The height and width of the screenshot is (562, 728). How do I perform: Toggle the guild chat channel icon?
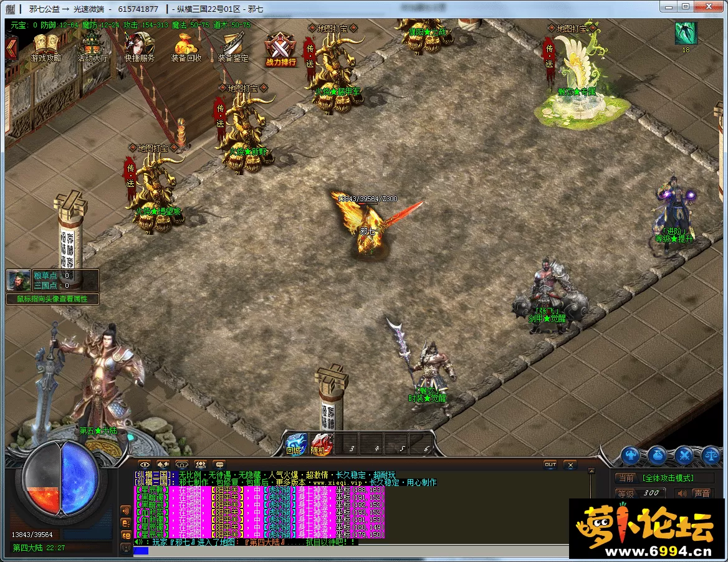126,536
